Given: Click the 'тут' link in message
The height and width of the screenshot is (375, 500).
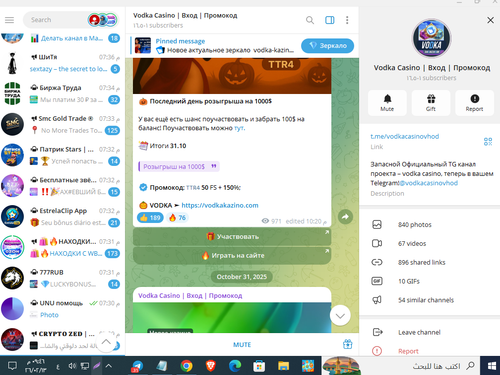Looking at the screenshot, I should click(x=239, y=128).
